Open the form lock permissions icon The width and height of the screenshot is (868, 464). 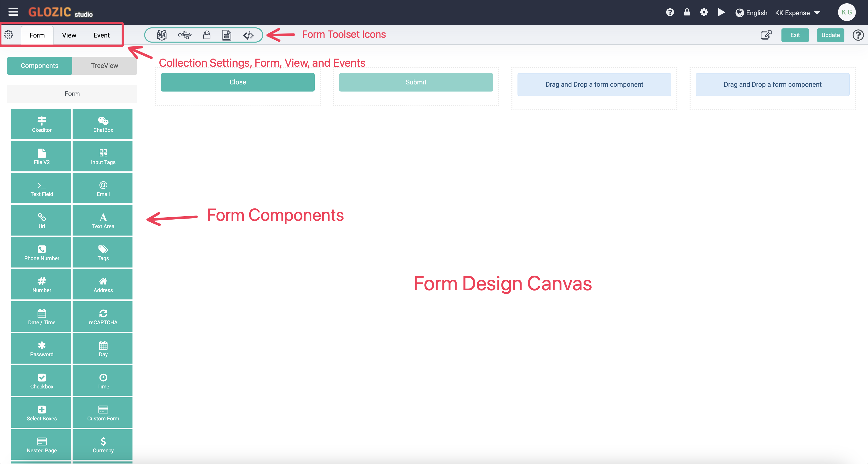(x=207, y=35)
